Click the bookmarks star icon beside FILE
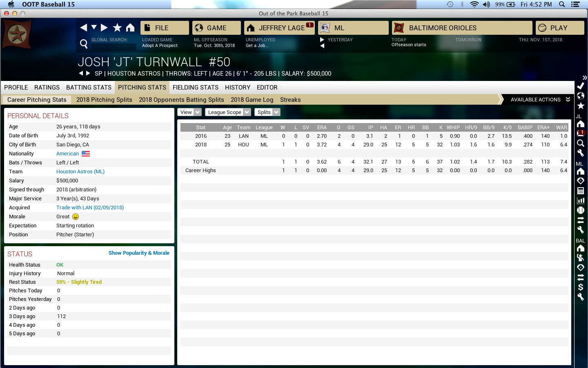This screenshot has width=588, height=368. click(117, 27)
